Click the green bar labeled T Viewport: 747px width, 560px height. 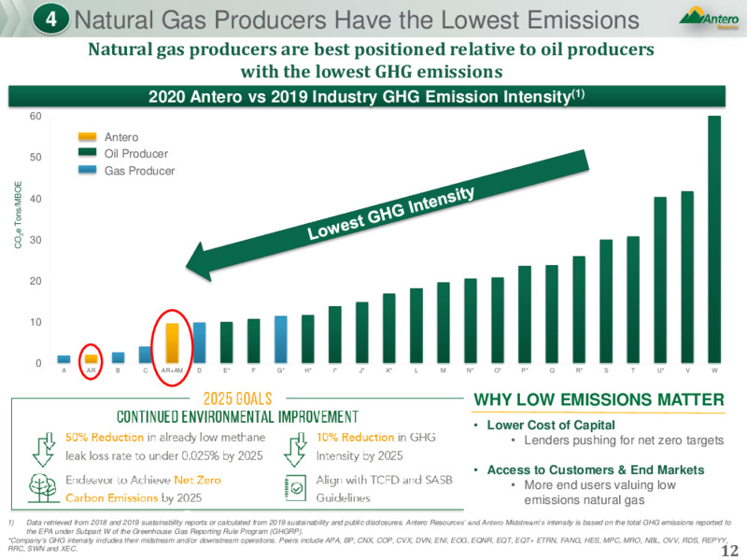point(633,300)
